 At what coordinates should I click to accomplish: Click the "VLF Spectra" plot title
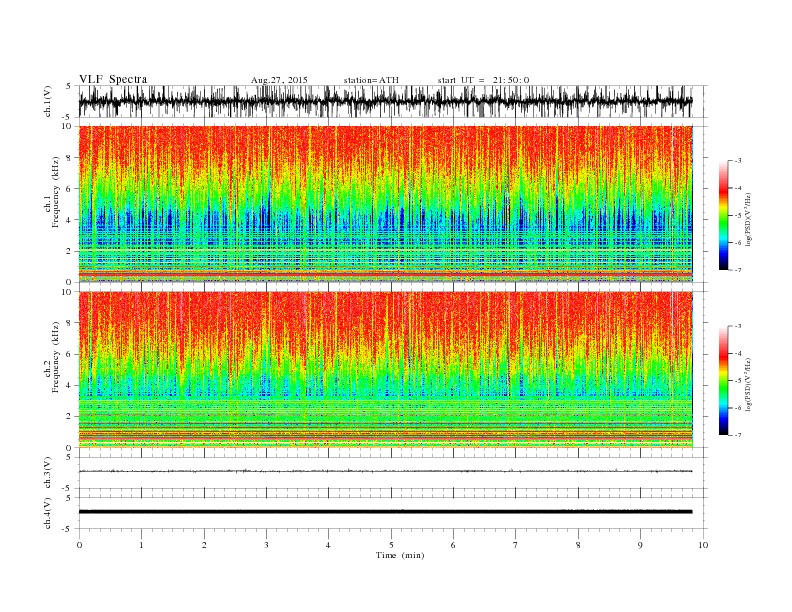click(113, 79)
